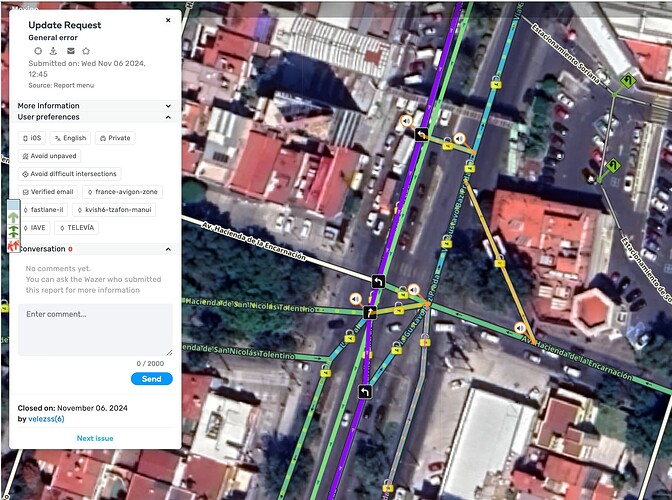Image resolution: width=672 pixels, height=500 pixels.
Task: Click the speaker icon left of the pedestrian-bridge turn arrow
Action: (x=406, y=121)
